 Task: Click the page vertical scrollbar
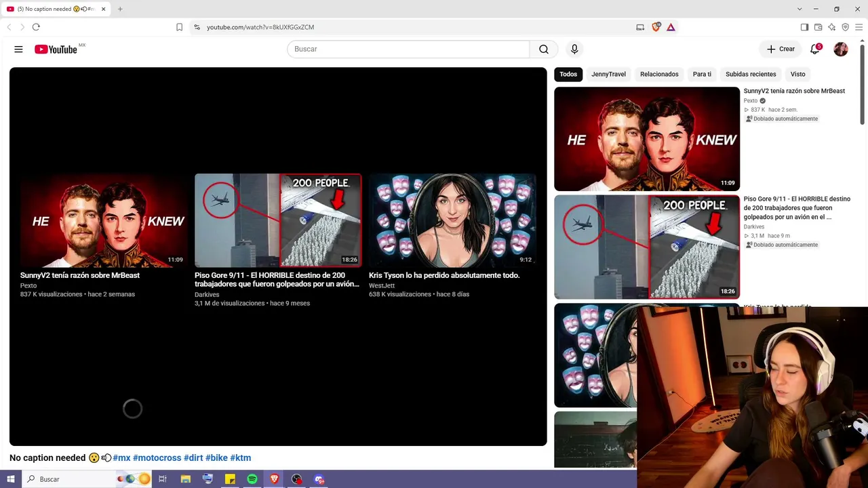(x=863, y=85)
